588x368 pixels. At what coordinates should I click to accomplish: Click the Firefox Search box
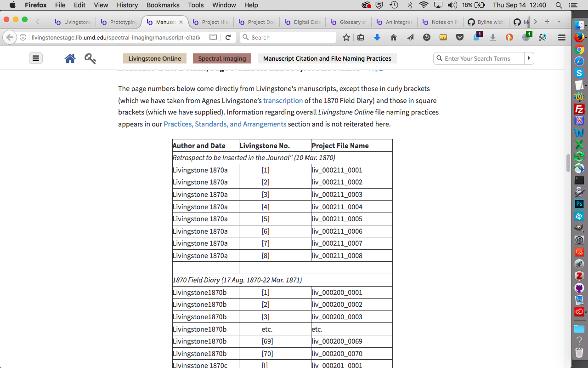pyautogui.click(x=288, y=37)
